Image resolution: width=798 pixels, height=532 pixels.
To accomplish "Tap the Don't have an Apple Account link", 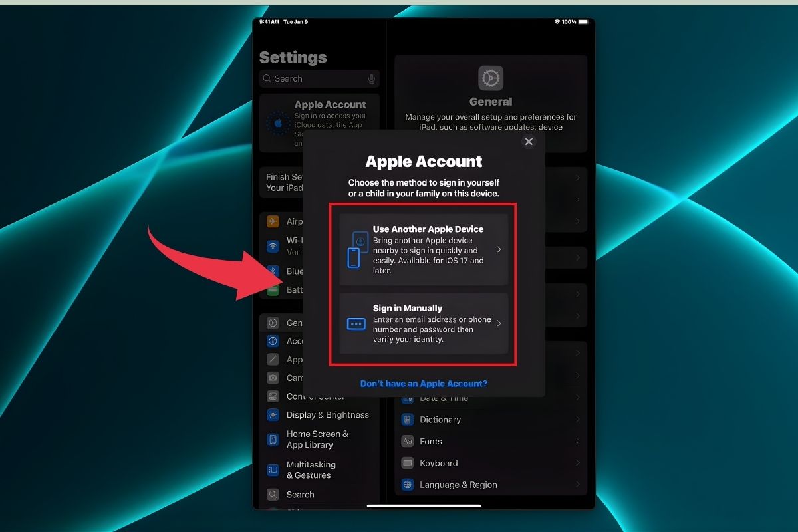I will point(424,383).
